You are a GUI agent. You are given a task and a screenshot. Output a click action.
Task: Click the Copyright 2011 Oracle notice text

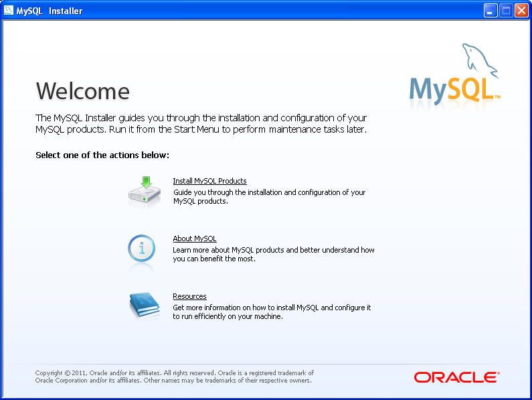175,377
